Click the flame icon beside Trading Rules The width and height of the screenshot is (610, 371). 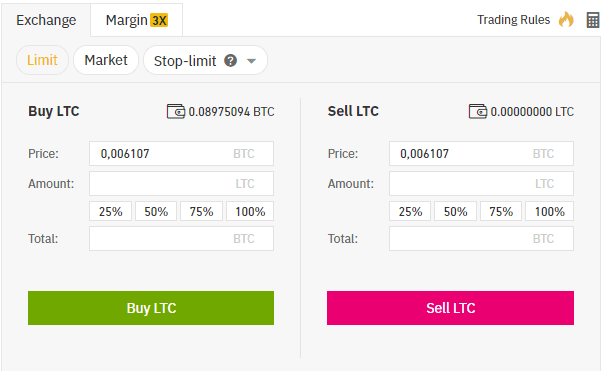(566, 19)
